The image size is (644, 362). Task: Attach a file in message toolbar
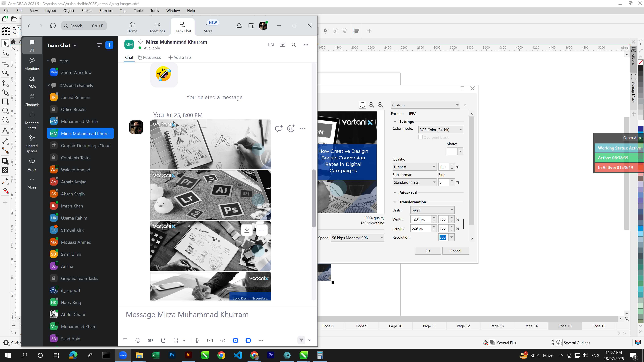[163, 340]
